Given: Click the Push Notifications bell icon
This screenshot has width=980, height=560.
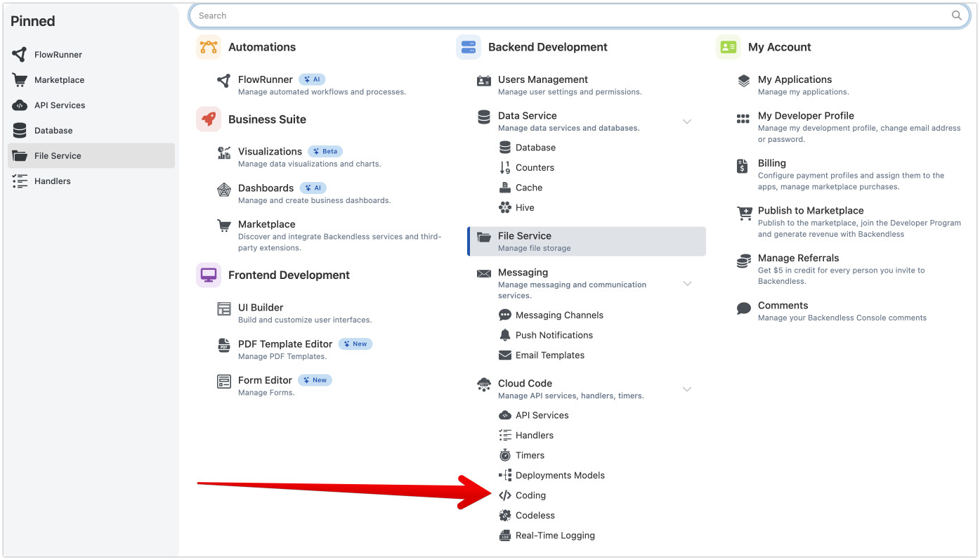Looking at the screenshot, I should point(505,335).
